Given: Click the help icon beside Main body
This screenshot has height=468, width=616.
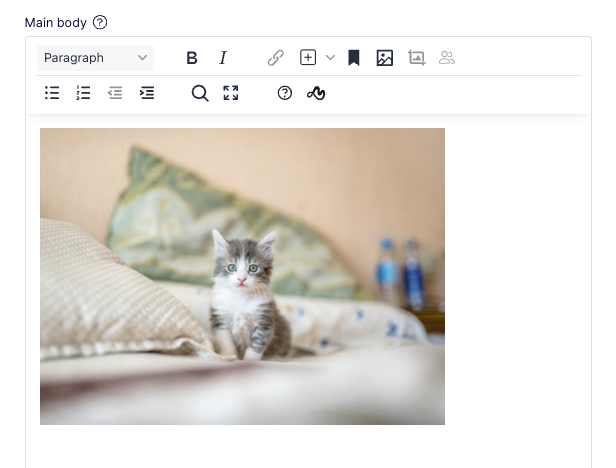Looking at the screenshot, I should pyautogui.click(x=100, y=22).
